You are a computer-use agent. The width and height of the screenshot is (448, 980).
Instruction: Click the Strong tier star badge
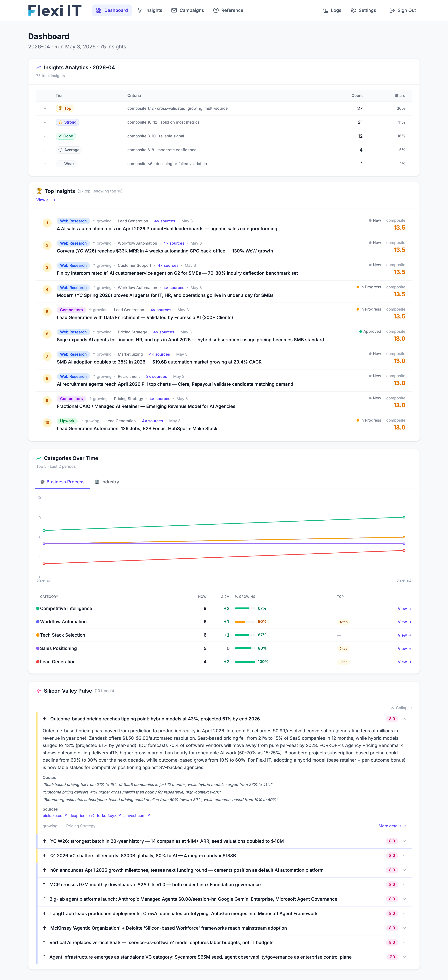67,122
